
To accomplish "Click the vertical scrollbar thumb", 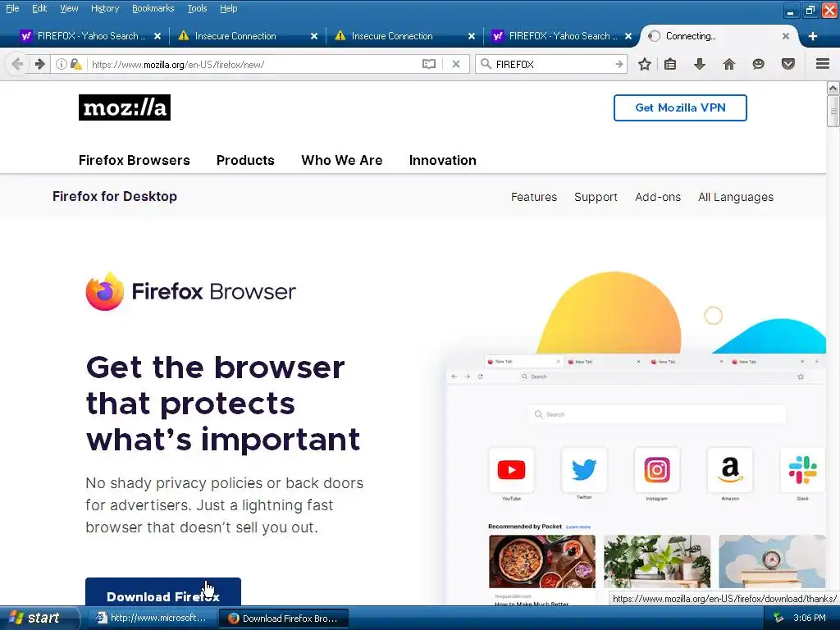I will [833, 112].
